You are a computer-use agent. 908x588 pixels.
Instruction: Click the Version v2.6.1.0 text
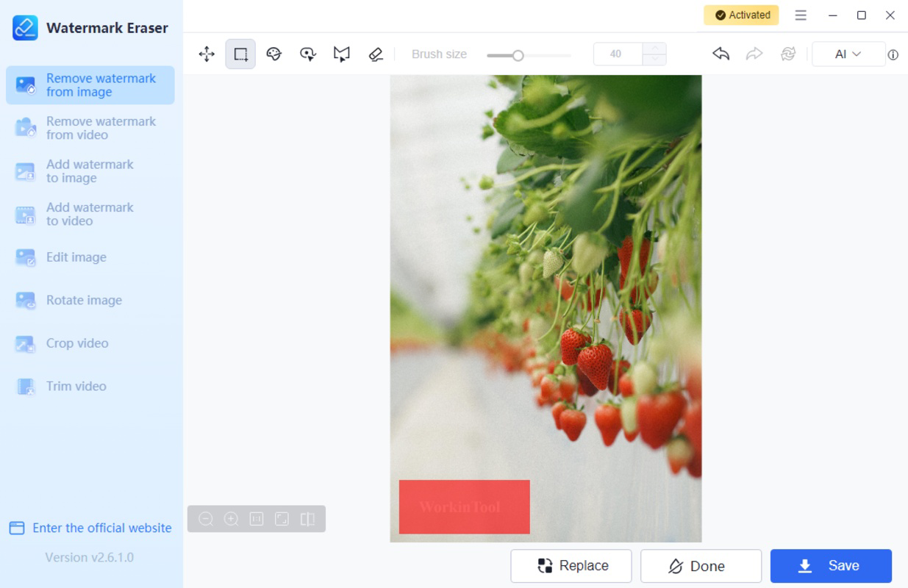(x=90, y=557)
